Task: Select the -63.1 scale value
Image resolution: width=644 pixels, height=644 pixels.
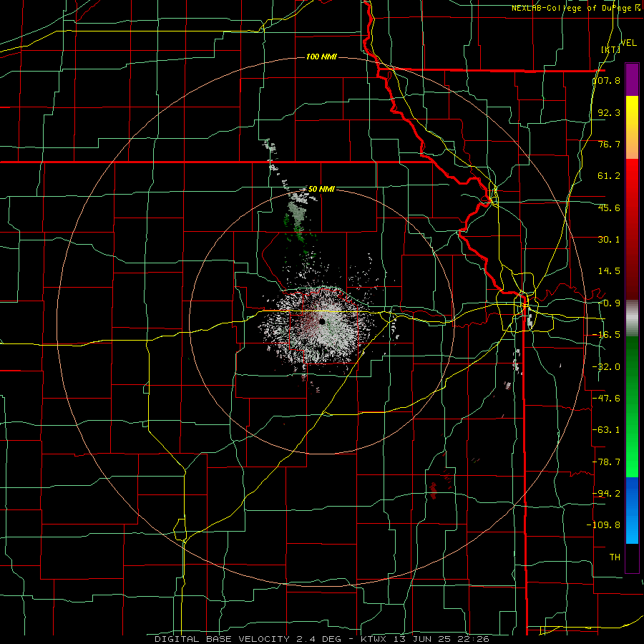Action: pos(606,430)
